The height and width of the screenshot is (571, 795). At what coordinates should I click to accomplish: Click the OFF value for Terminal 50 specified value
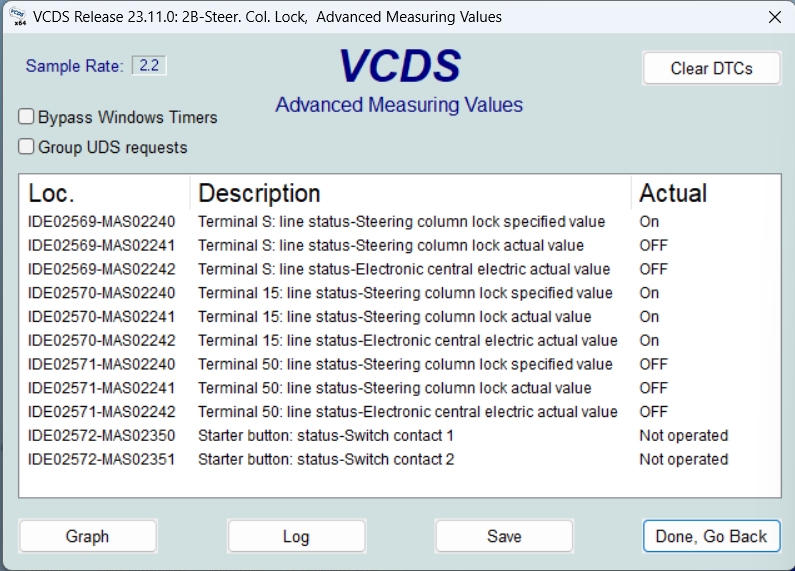point(654,365)
